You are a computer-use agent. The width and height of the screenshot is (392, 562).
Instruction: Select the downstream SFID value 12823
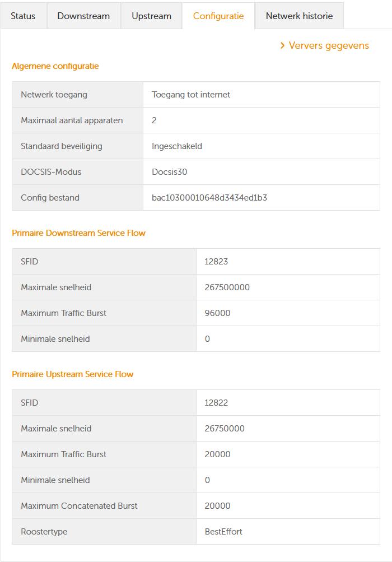point(216,262)
